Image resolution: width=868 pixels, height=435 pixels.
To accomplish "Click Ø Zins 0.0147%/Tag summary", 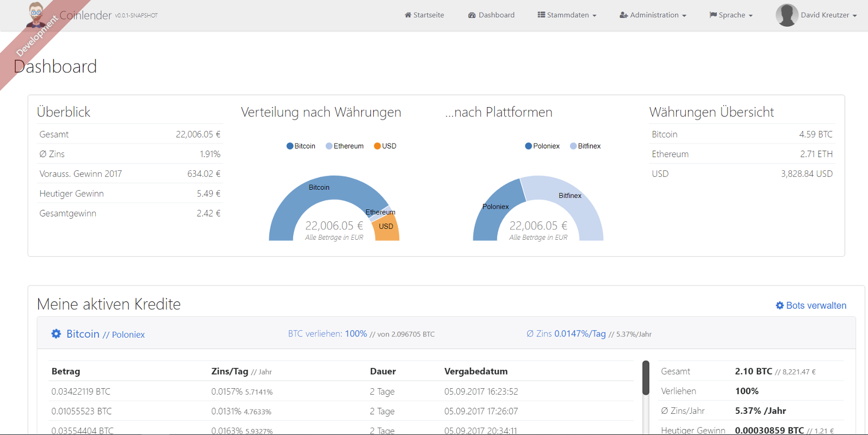I will [x=566, y=334].
